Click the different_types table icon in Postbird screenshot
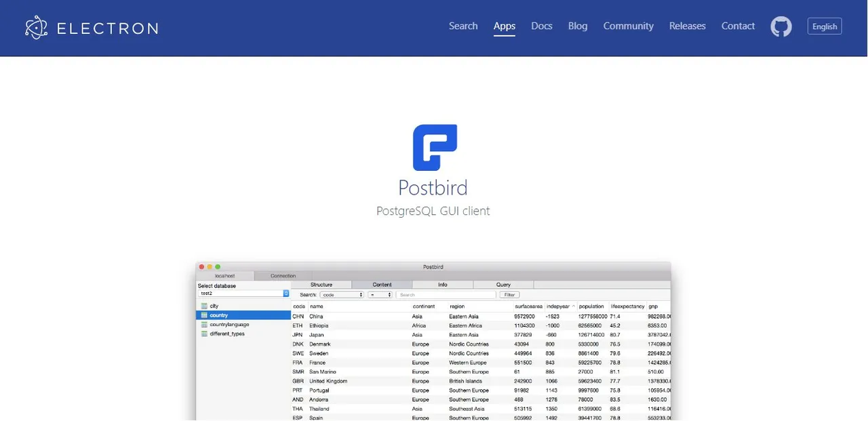The height and width of the screenshot is (421, 868). click(204, 334)
